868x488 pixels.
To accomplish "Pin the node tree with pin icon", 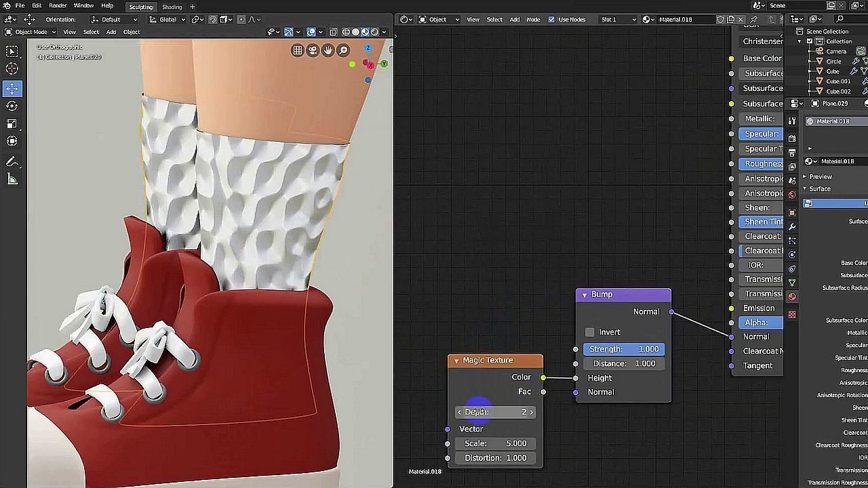I will point(753,20).
